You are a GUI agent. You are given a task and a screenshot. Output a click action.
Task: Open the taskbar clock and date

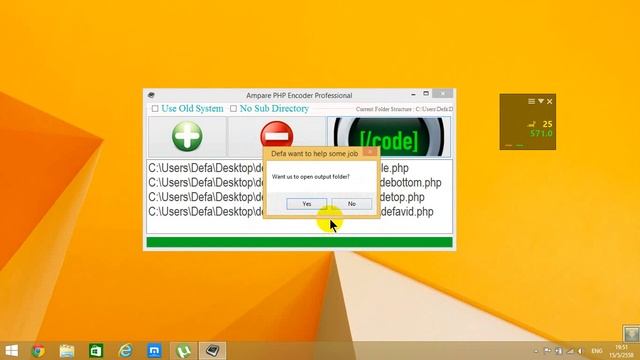(x=622, y=351)
